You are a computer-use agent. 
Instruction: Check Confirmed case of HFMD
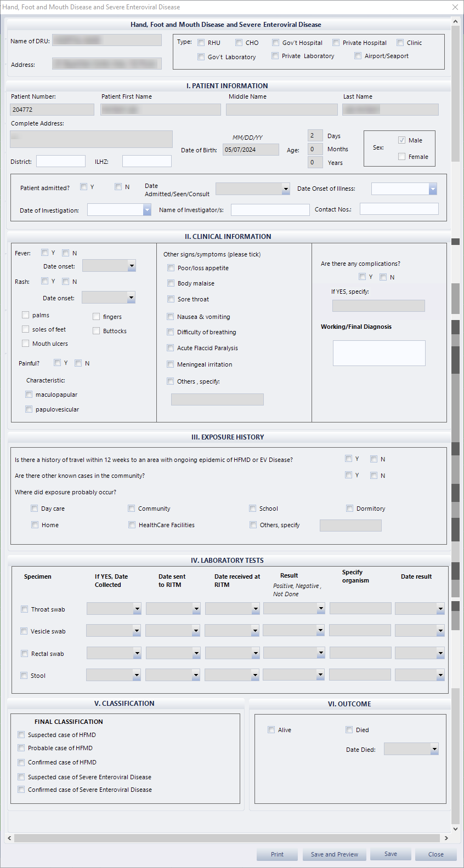click(21, 762)
